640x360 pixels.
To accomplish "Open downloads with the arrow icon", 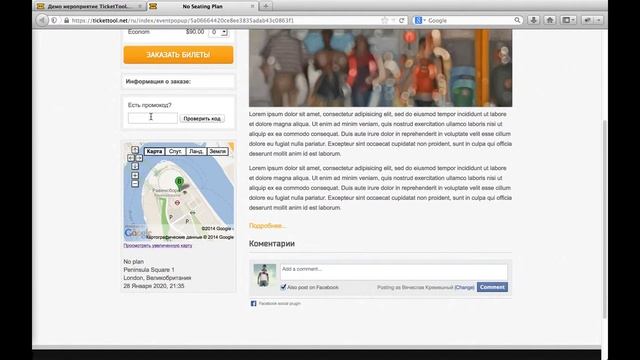I will (x=533, y=20).
